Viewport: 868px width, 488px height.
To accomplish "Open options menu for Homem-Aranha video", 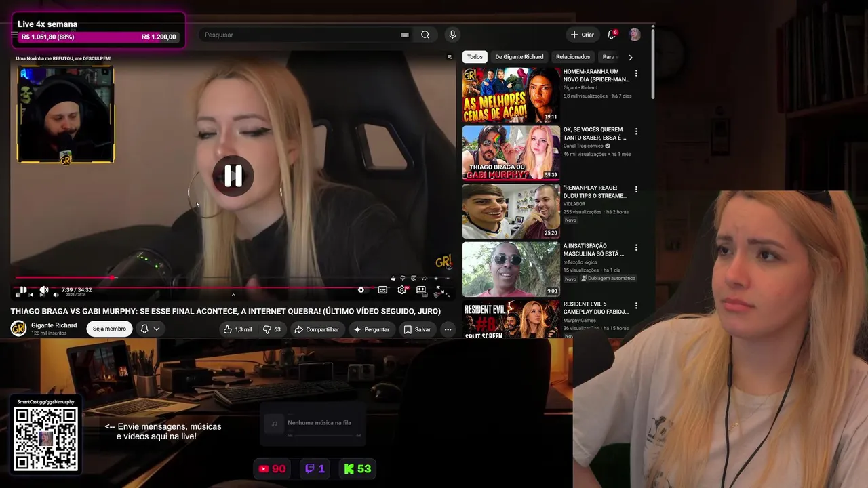I will click(x=636, y=73).
